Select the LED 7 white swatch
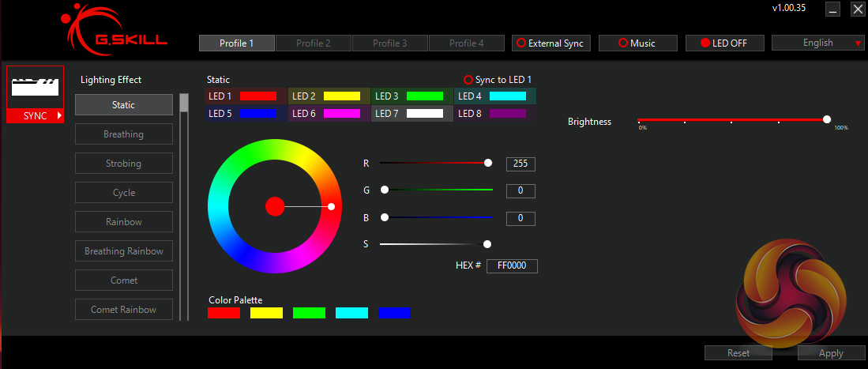The image size is (868, 369). (424, 114)
